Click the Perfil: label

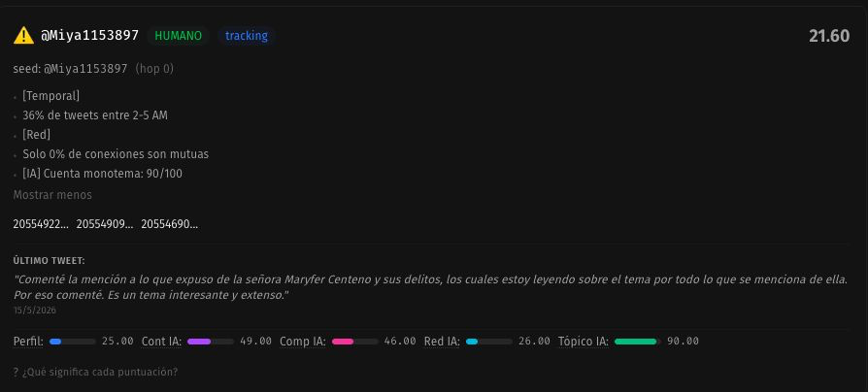coord(28,342)
